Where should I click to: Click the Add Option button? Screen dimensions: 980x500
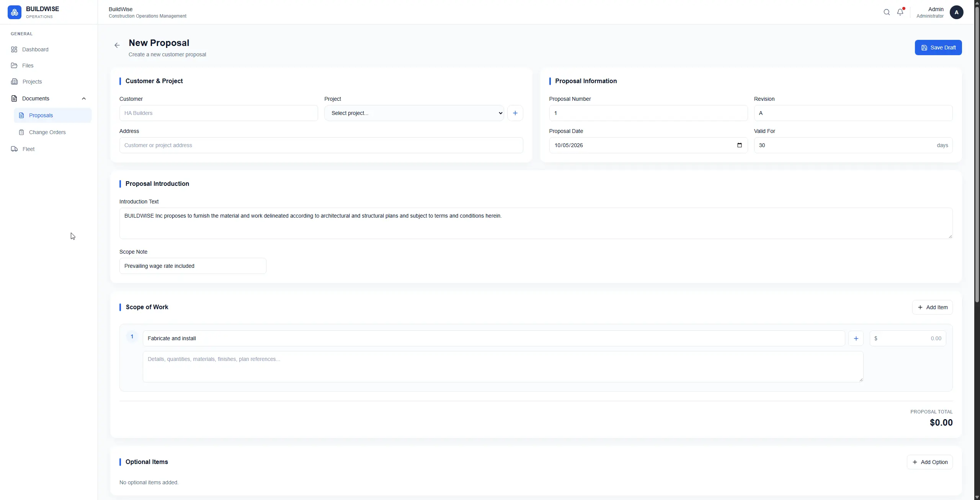pyautogui.click(x=929, y=462)
